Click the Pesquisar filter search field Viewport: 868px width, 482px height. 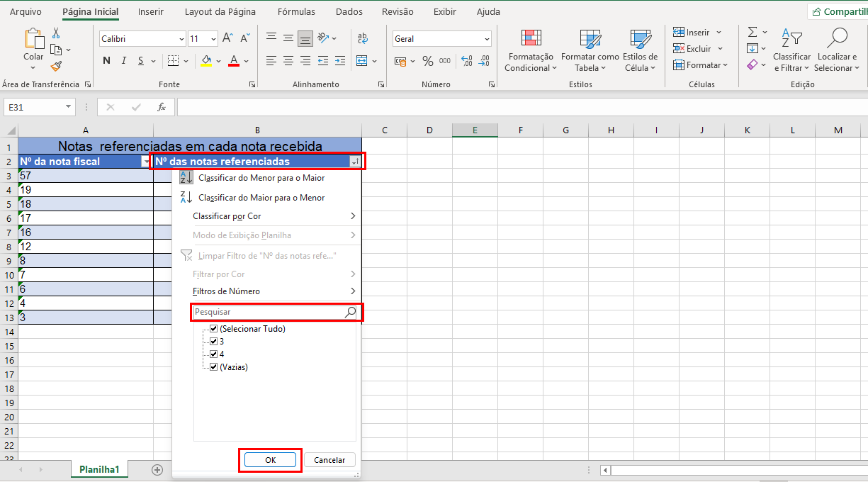[276, 312]
